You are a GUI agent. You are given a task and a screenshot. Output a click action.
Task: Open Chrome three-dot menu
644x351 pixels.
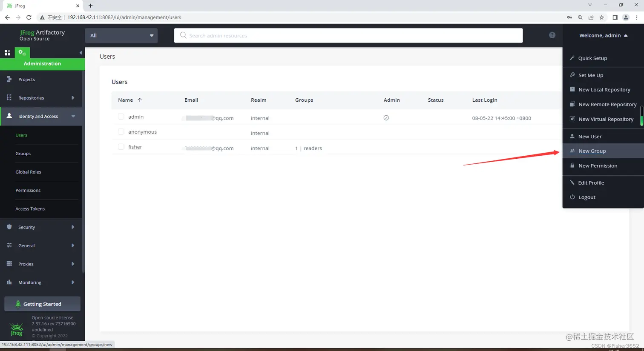click(637, 17)
